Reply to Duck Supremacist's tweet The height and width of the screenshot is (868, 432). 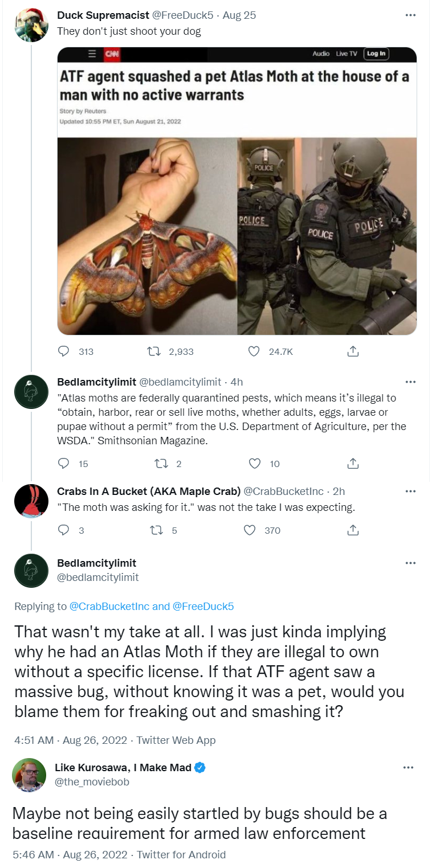64,351
